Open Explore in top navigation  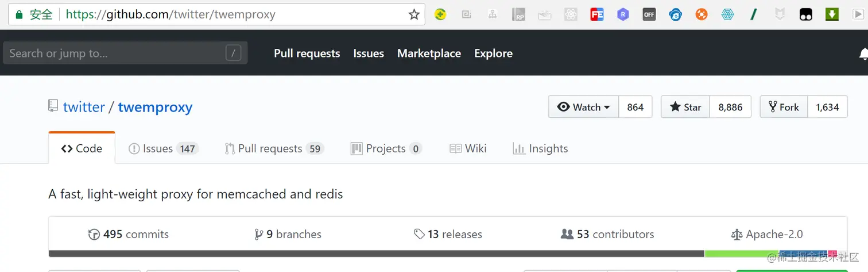click(493, 53)
